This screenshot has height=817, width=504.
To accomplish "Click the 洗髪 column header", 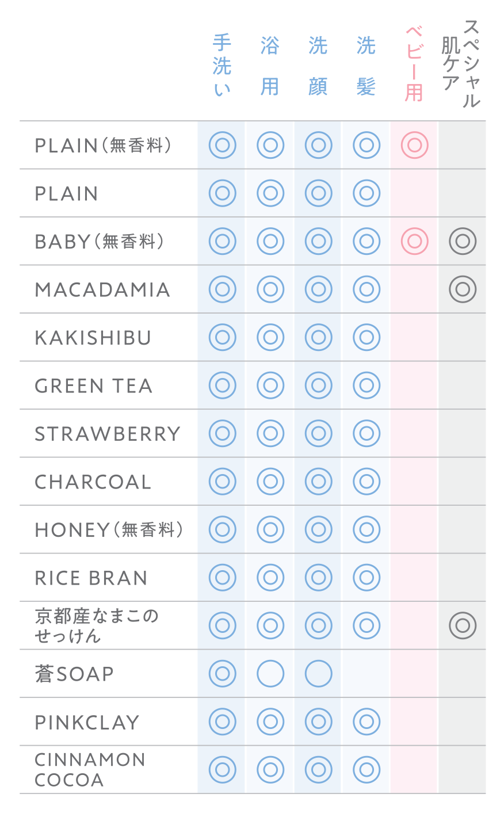I will click(366, 66).
